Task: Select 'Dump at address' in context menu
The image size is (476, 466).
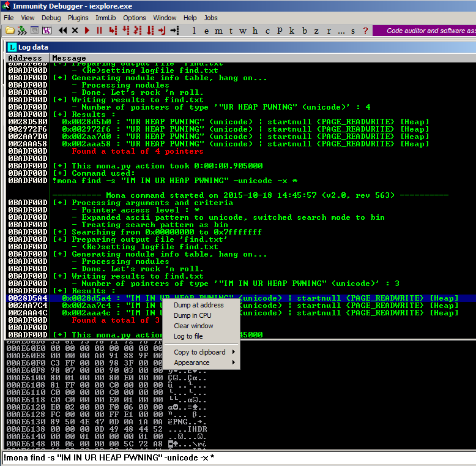Action: (199, 305)
